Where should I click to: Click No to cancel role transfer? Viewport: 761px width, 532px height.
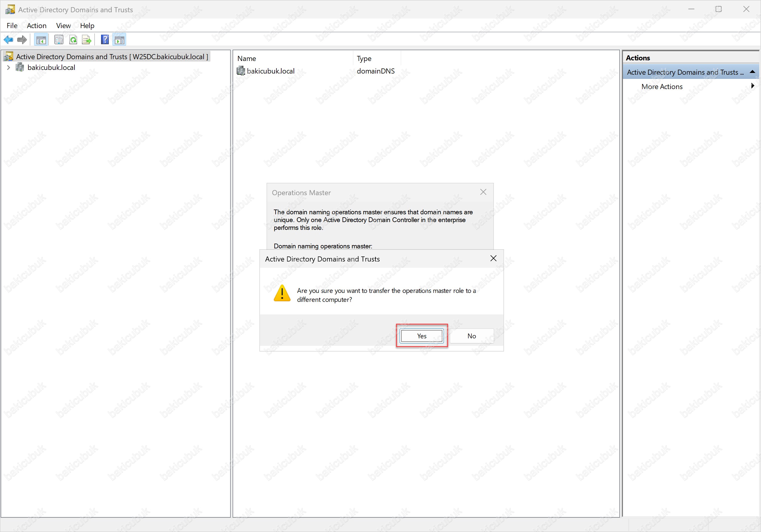(x=472, y=336)
